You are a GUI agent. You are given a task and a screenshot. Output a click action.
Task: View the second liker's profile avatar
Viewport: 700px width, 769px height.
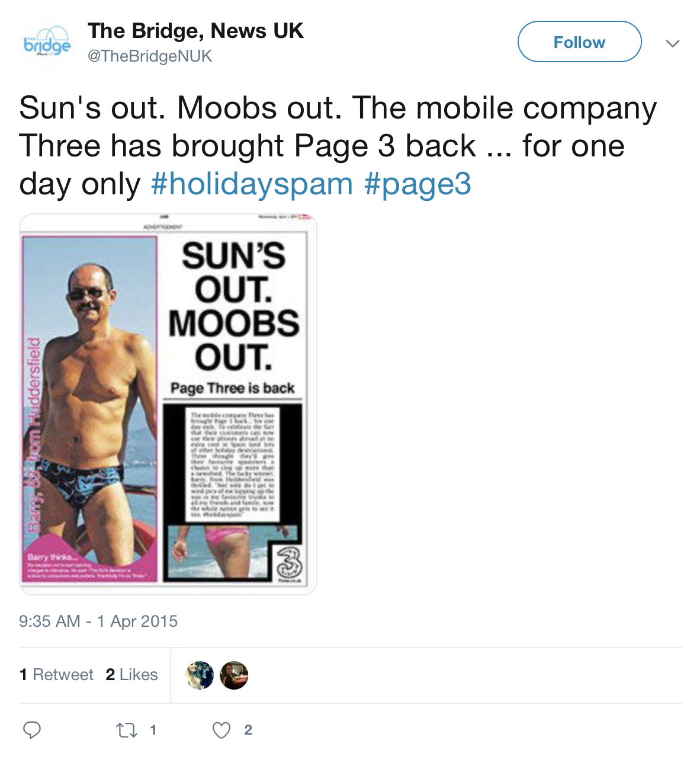pos(234,675)
